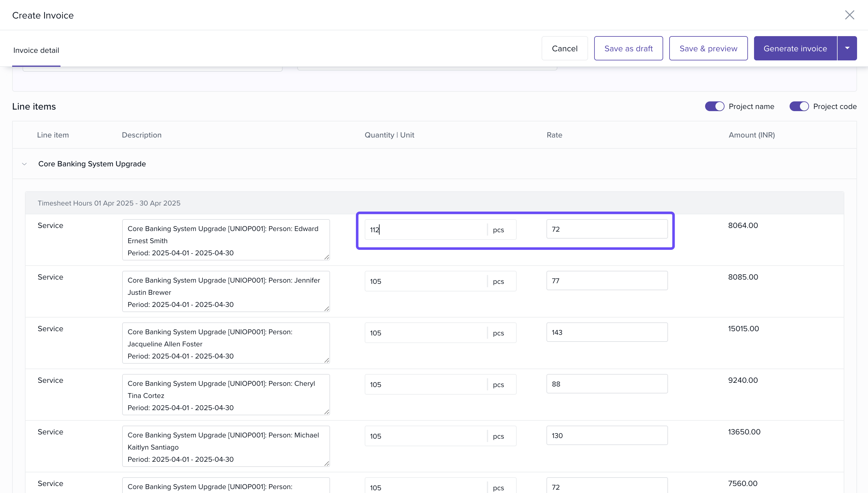The width and height of the screenshot is (868, 493).
Task: Click the Generate invoice button
Action: coord(795,49)
